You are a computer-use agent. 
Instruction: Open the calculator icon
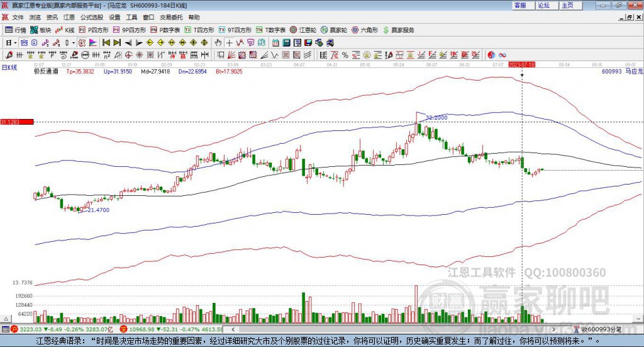pos(286,43)
